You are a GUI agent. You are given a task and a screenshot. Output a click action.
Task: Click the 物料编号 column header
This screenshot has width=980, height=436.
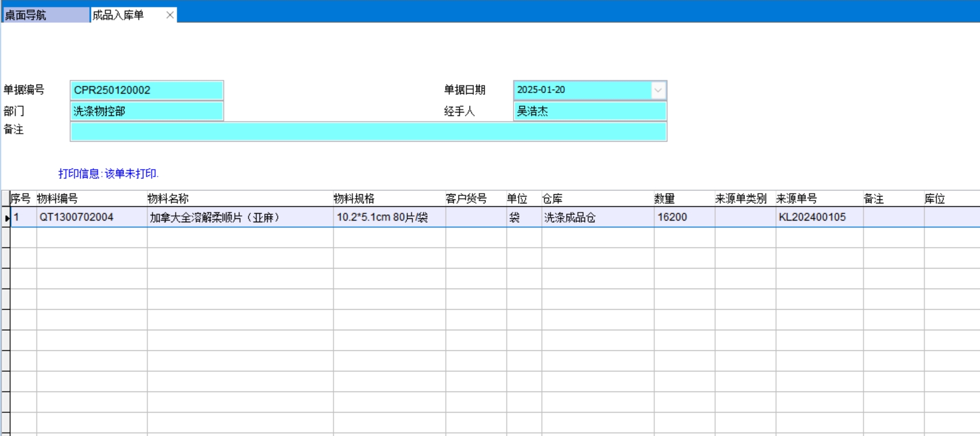point(57,199)
